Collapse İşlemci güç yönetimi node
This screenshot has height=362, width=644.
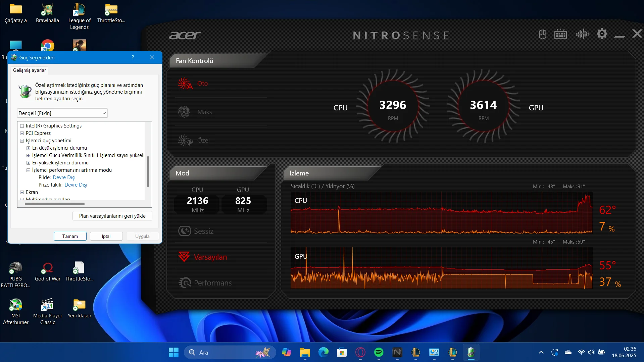point(22,141)
